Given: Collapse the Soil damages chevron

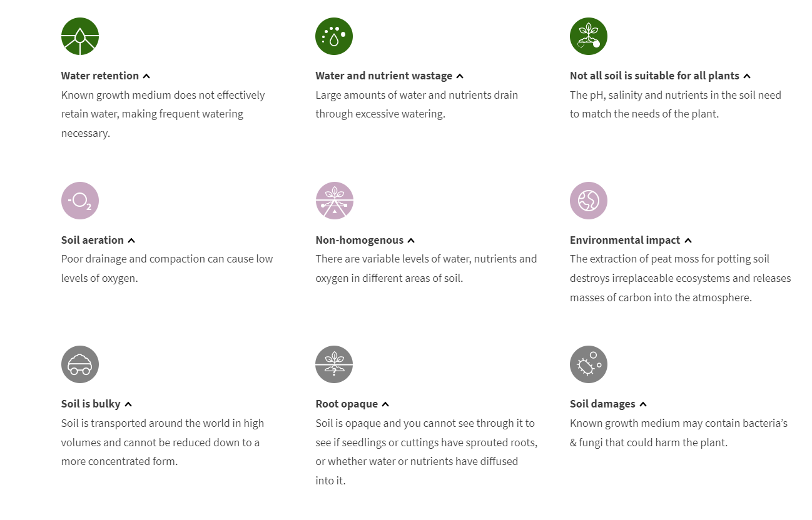Looking at the screenshot, I should click(x=643, y=404).
